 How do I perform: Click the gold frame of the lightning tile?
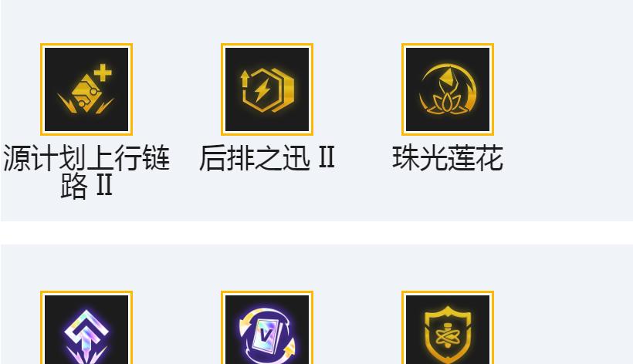coord(267,45)
